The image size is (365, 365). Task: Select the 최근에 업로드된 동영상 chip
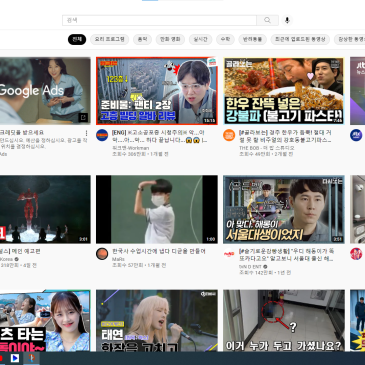pyautogui.click(x=300, y=39)
